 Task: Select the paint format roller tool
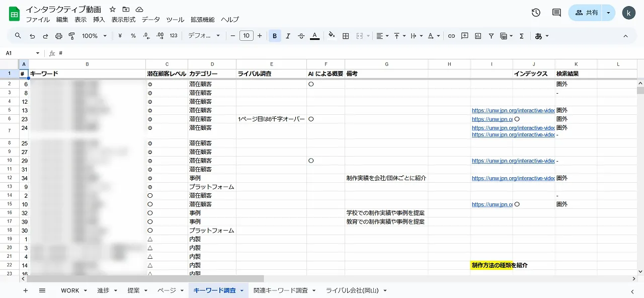tap(71, 36)
